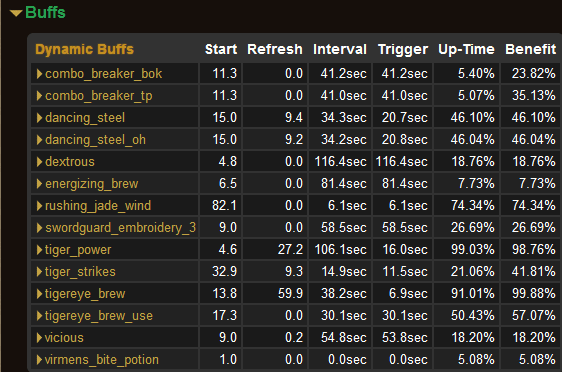This screenshot has width=562, height=372.
Task: Click the vicious buff name
Action: pos(64,338)
